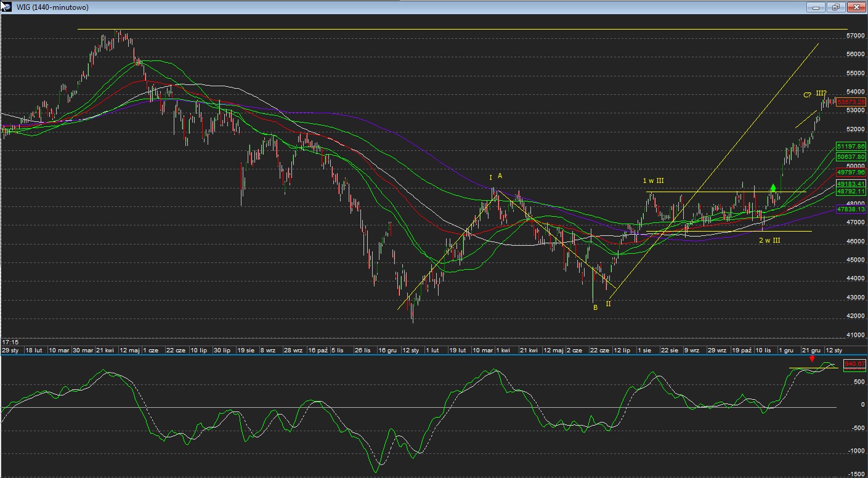
Task: Click the 17:15 time indicator
Action: pyautogui.click(x=9, y=342)
